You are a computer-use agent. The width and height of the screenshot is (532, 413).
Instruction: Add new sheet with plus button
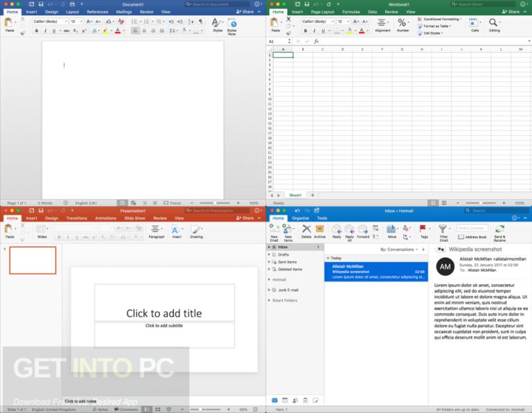click(312, 195)
